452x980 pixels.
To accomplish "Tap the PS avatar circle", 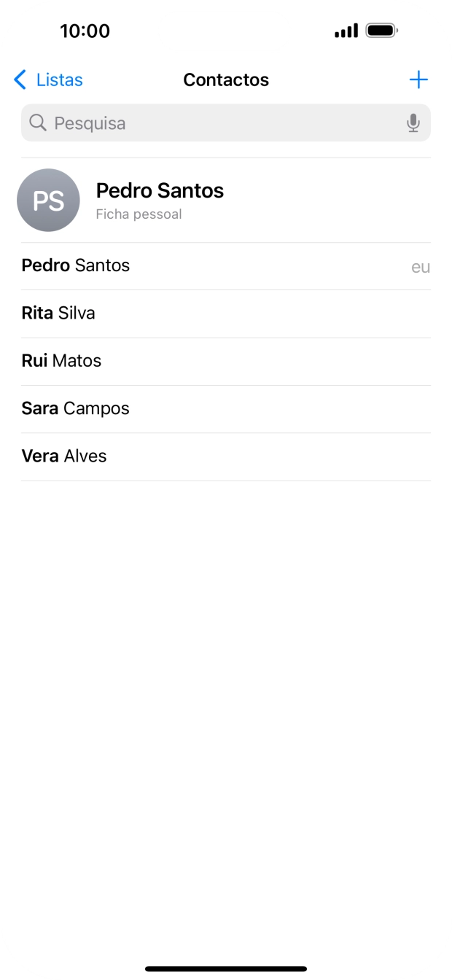I will click(48, 201).
